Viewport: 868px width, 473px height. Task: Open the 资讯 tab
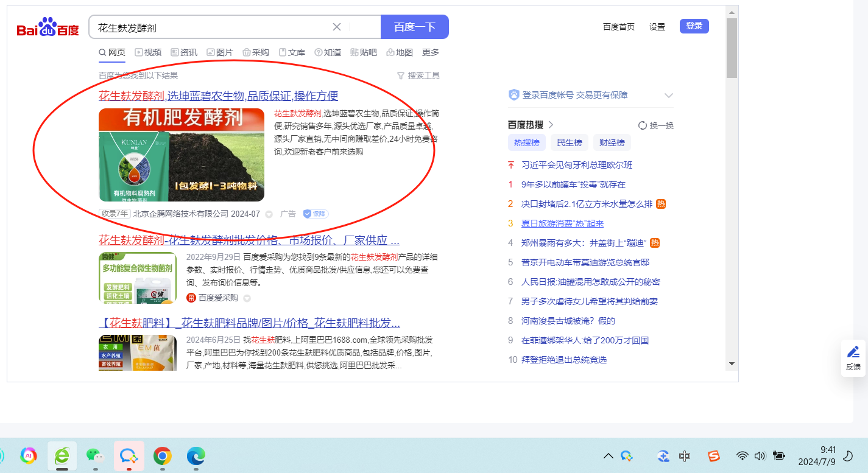[184, 52]
